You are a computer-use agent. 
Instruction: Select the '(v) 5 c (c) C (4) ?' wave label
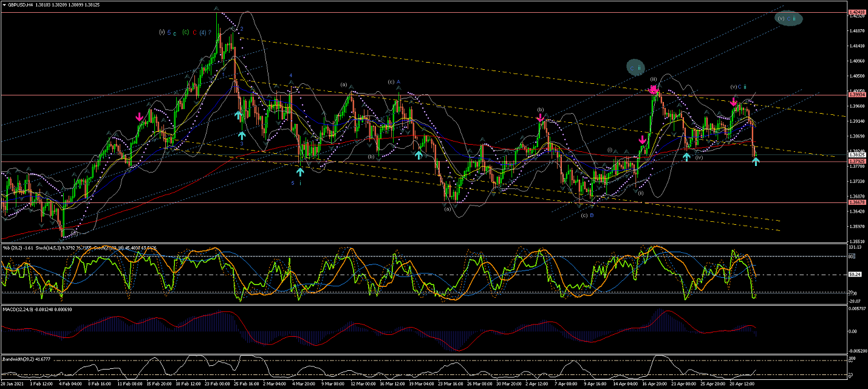[x=184, y=32]
